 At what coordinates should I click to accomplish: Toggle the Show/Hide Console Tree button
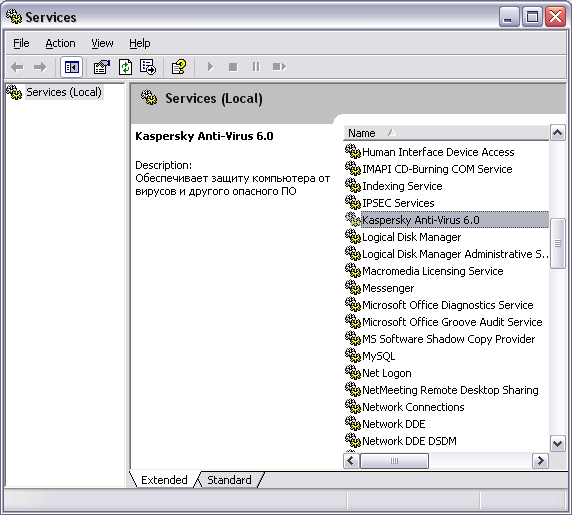pos(72,67)
